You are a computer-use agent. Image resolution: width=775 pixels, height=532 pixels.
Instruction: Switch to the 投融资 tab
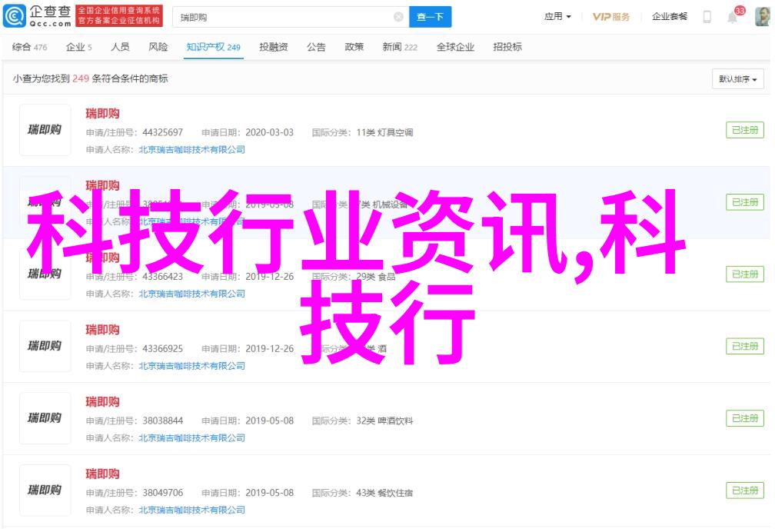[x=274, y=47]
